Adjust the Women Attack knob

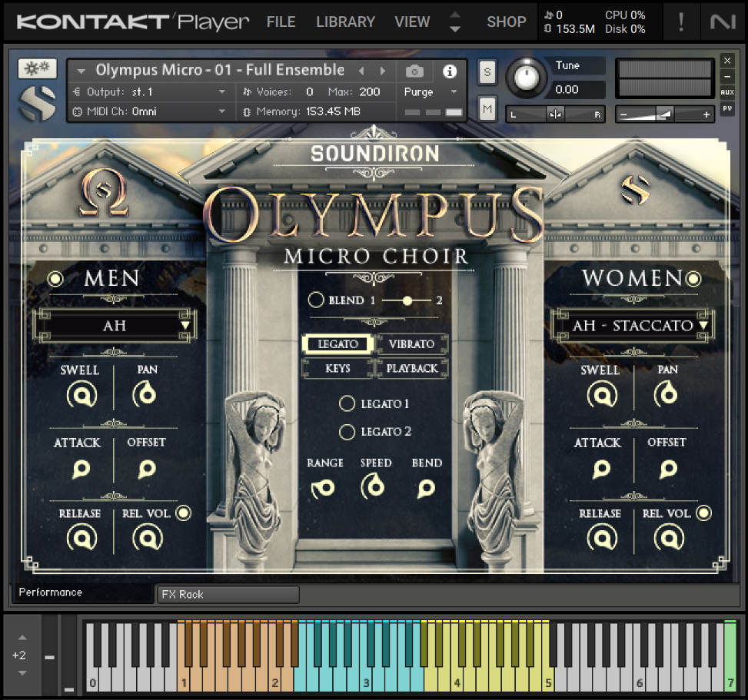pyautogui.click(x=601, y=469)
